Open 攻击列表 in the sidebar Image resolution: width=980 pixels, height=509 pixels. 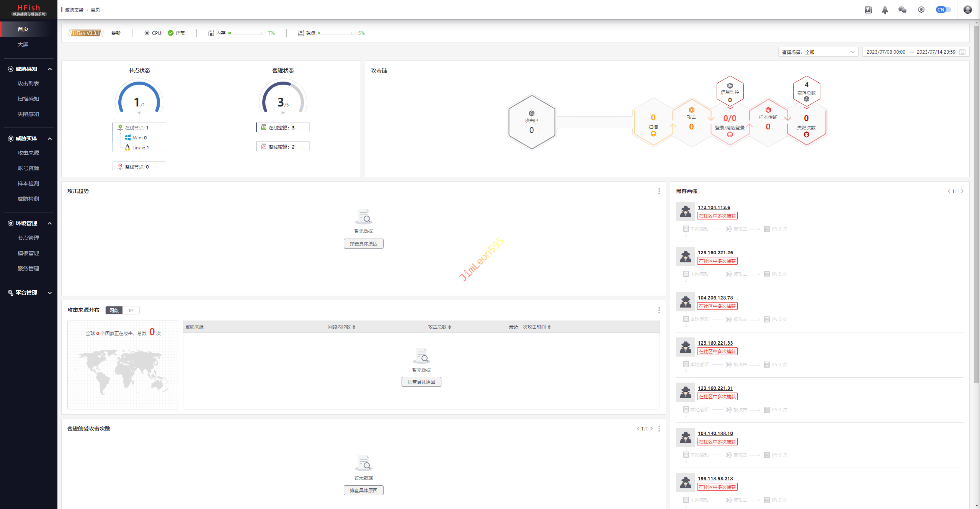point(28,83)
